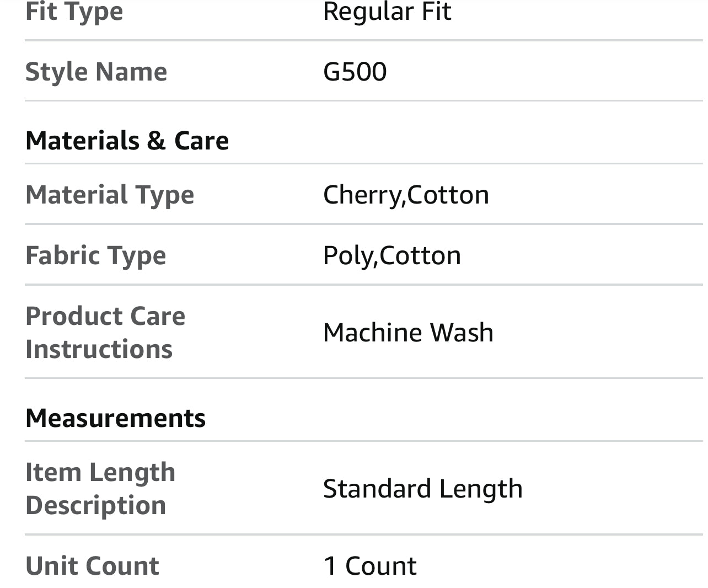Viewport: 708px width, 588px height.
Task: Select the Fit Type label
Action: pyautogui.click(x=74, y=11)
